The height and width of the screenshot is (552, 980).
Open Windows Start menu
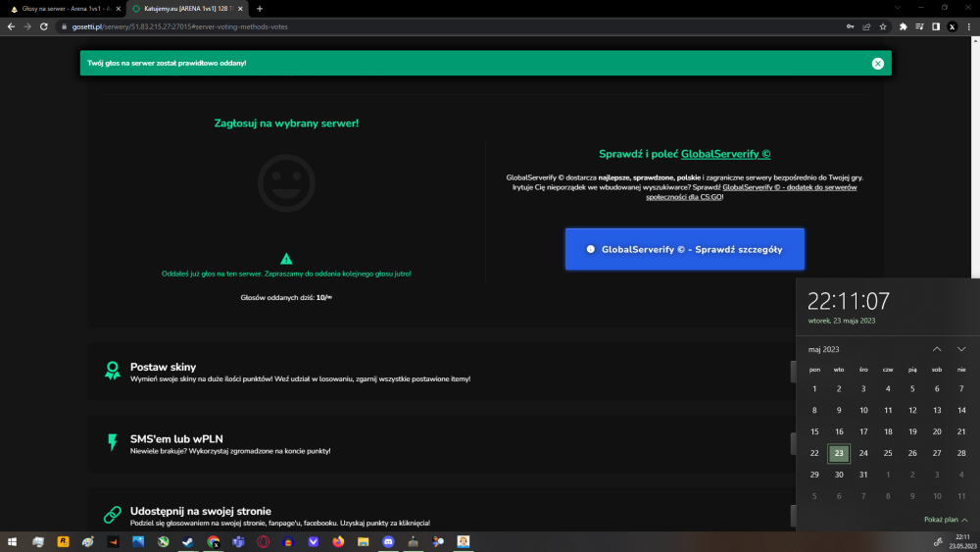click(x=12, y=542)
